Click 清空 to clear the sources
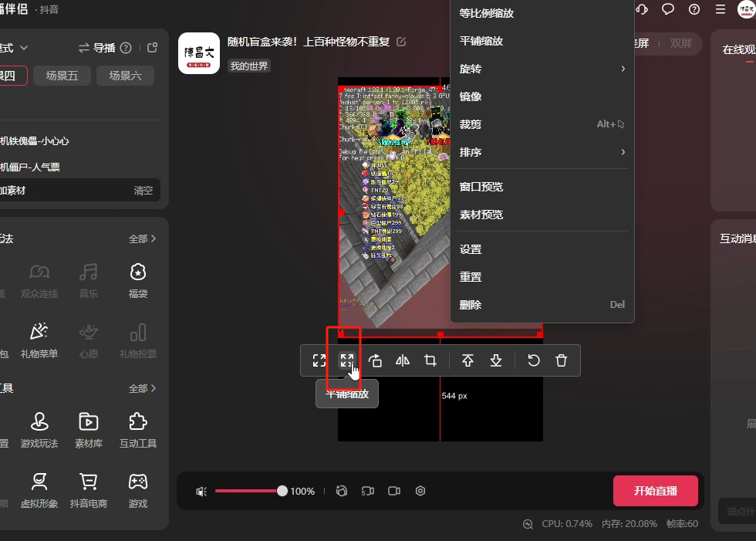This screenshot has height=541, width=756. [143, 191]
